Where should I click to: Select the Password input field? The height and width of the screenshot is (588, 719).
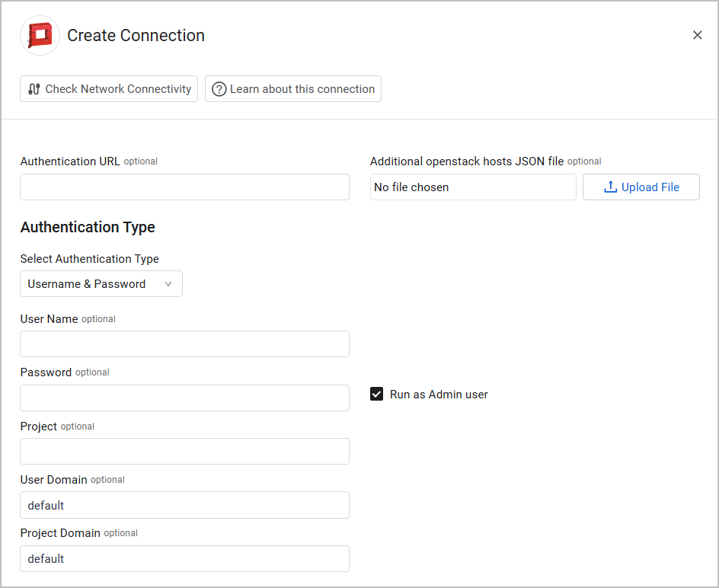184,398
